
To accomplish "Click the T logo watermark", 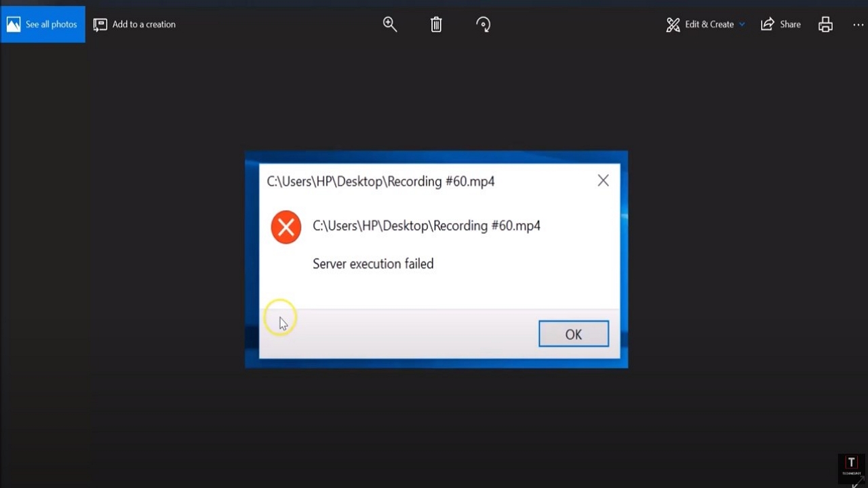I will tap(851, 466).
